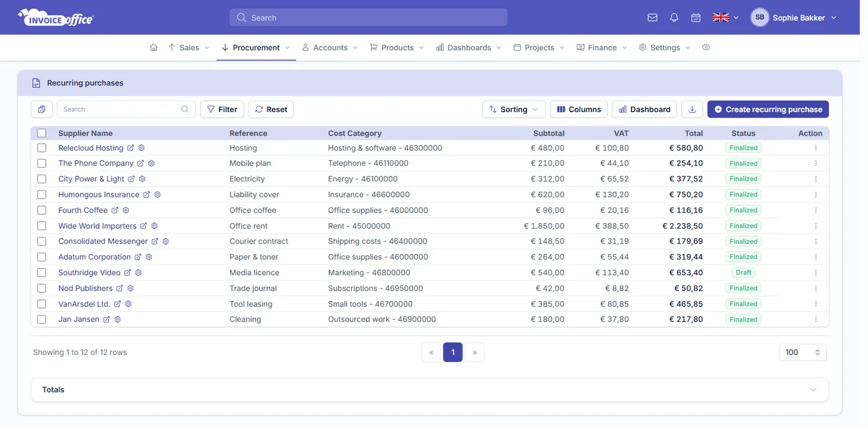The height and width of the screenshot is (428, 868).
Task: Open settings gear icon for Relecloud Hosting
Action: (141, 148)
